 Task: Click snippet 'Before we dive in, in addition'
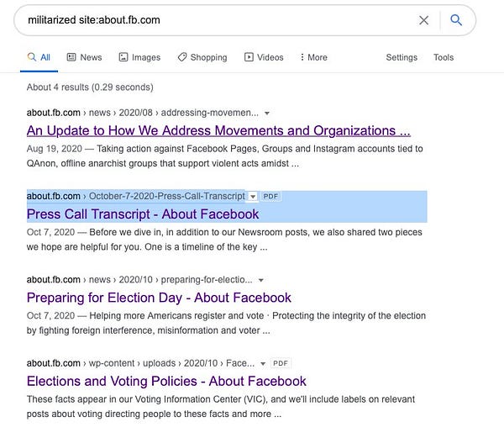click(x=224, y=240)
